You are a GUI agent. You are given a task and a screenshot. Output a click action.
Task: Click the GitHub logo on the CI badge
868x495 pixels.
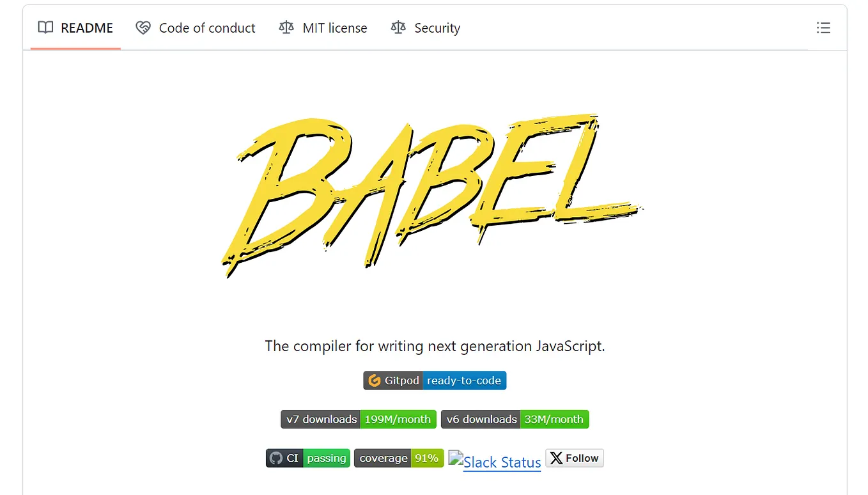(x=276, y=458)
